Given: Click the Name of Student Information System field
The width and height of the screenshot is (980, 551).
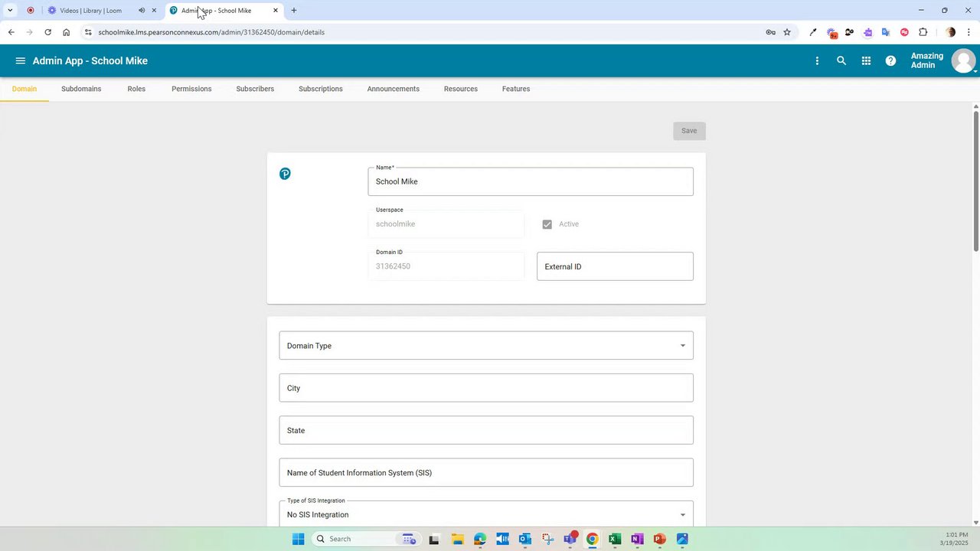Looking at the screenshot, I should coord(486,472).
